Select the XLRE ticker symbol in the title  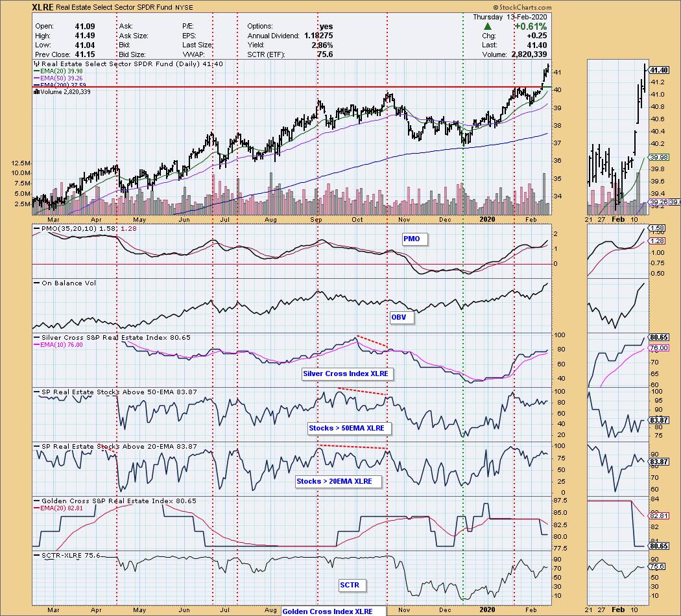pos(43,7)
